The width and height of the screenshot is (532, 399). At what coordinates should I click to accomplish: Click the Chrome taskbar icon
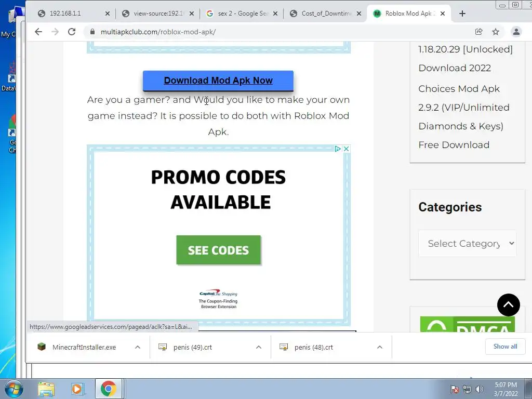click(x=108, y=389)
